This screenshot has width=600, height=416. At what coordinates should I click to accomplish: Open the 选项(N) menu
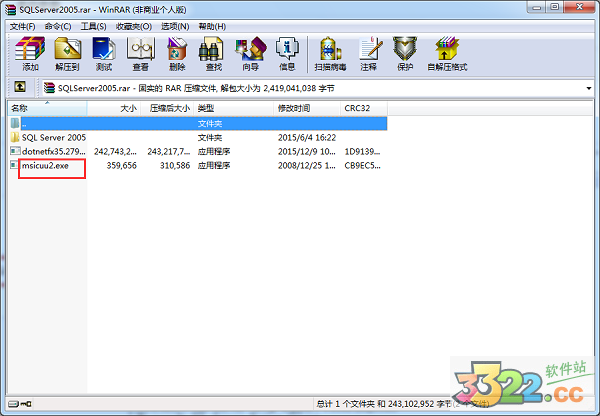pos(175,26)
